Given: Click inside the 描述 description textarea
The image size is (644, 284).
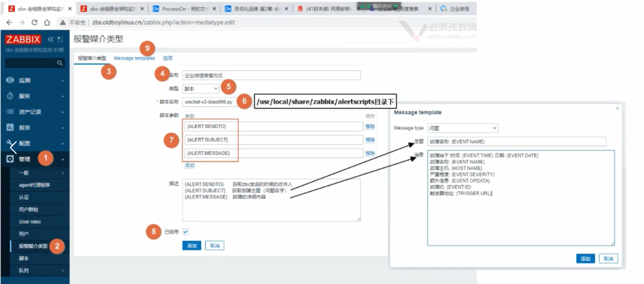Looking at the screenshot, I should pyautogui.click(x=271, y=200).
